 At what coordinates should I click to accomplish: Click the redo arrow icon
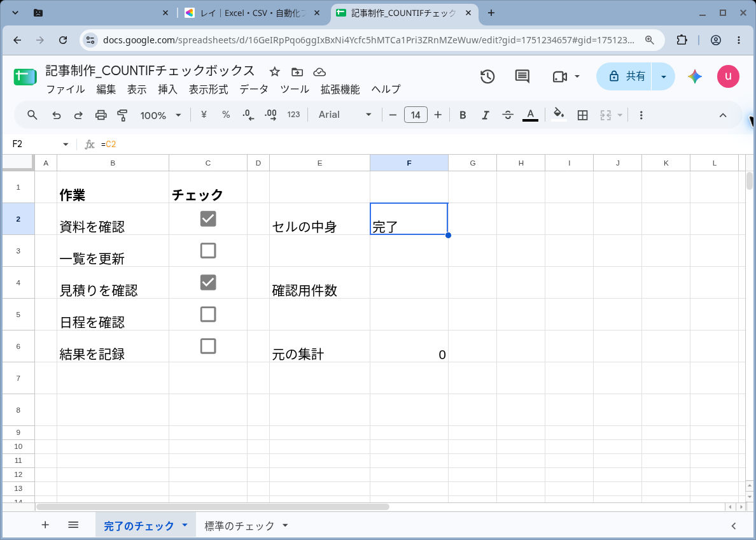click(x=78, y=115)
